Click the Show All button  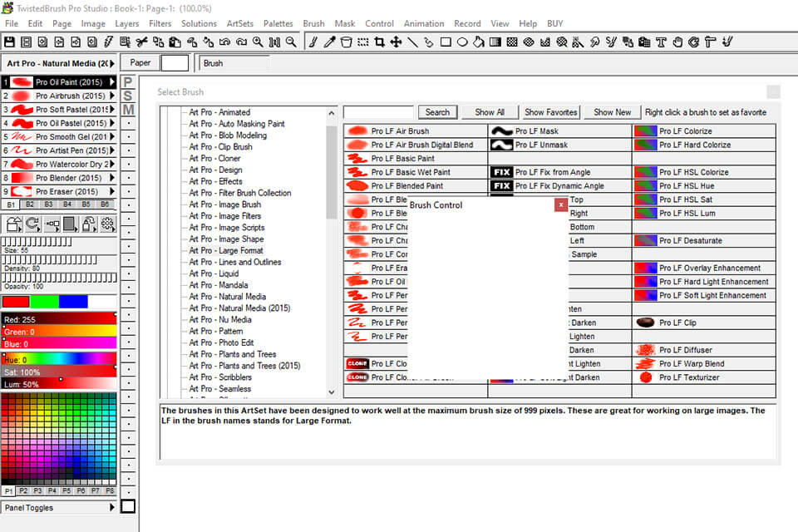click(490, 112)
